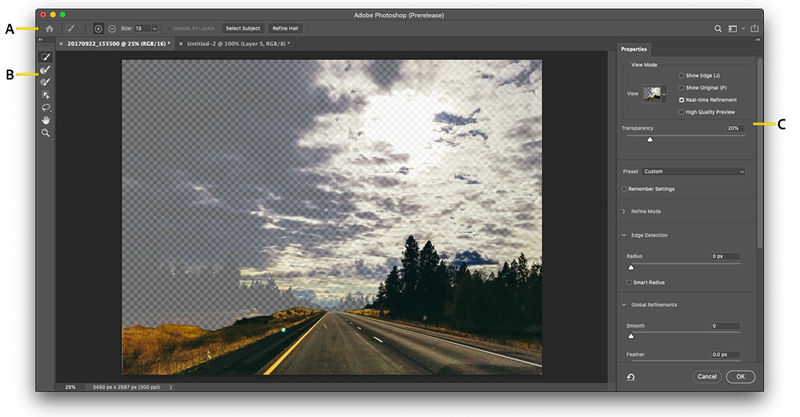
Task: Open status bar info arrow menu
Action: (170, 387)
